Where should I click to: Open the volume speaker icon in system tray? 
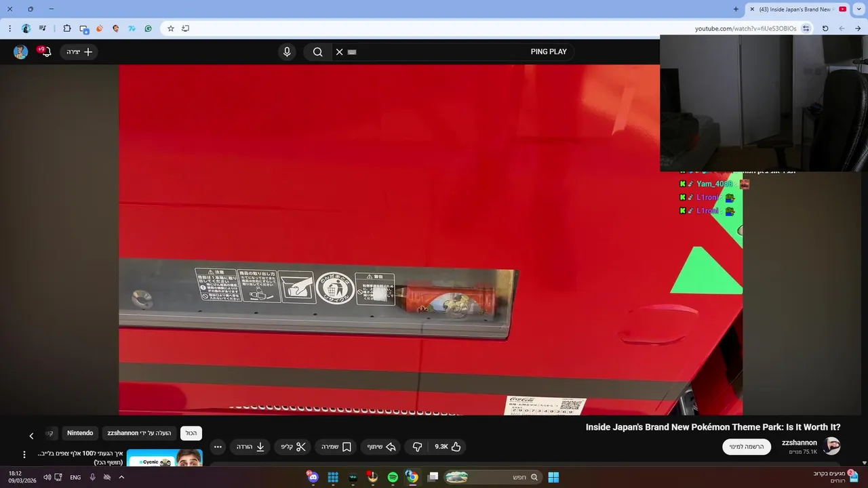tap(47, 477)
